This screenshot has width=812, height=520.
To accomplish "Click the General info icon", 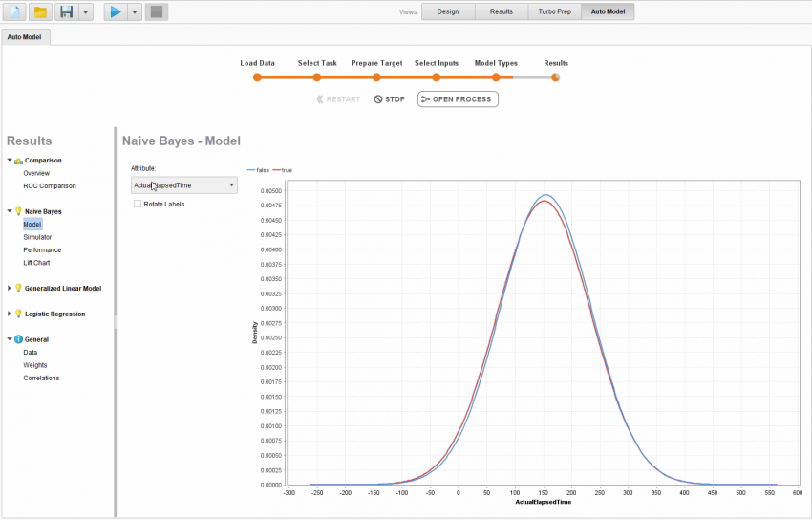I will coord(19,339).
